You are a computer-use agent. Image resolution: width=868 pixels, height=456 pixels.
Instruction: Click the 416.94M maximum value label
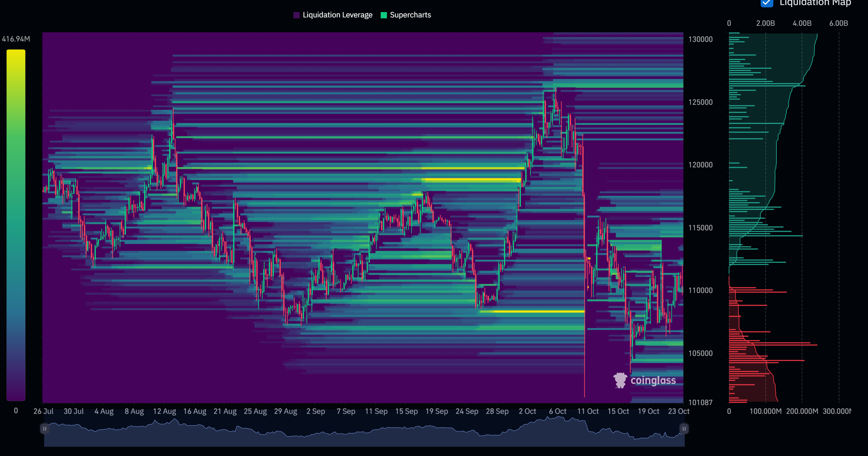click(x=16, y=39)
